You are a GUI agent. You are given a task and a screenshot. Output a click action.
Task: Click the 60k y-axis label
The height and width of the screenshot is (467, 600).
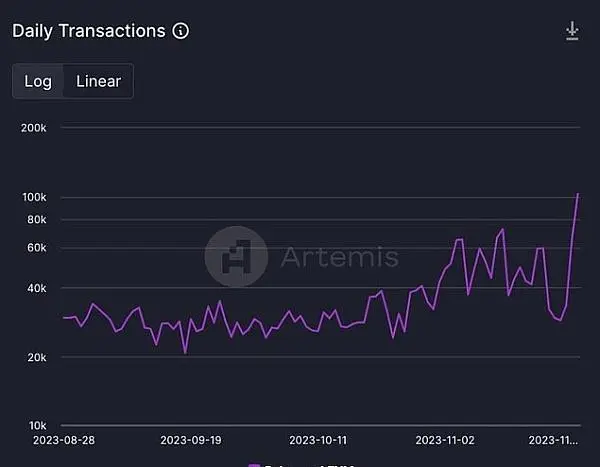(36, 248)
